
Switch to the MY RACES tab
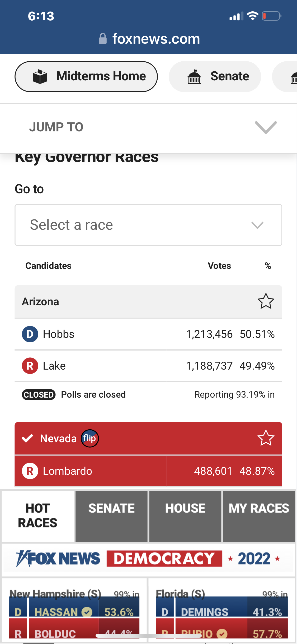click(x=259, y=516)
